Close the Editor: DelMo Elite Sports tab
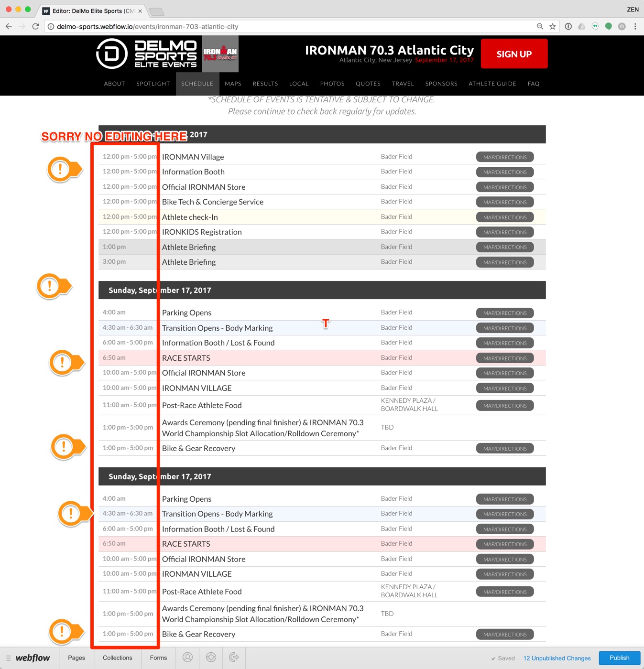Image resolution: width=644 pixels, height=669 pixels. (140, 11)
